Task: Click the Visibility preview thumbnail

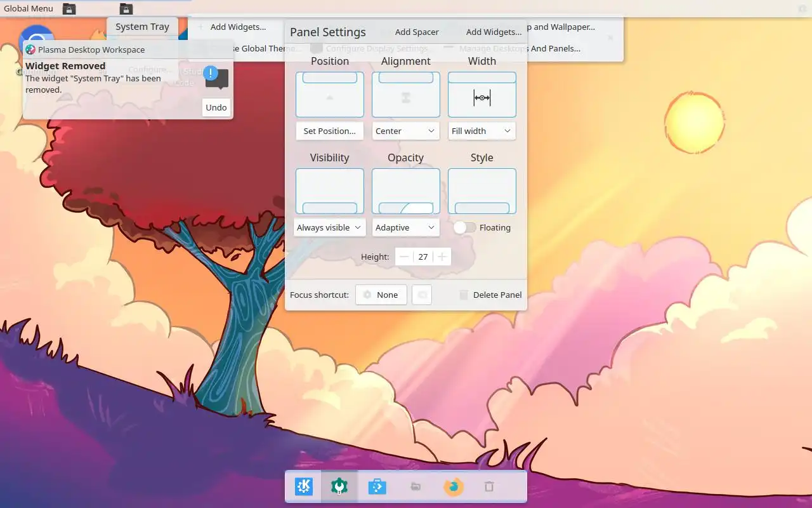Action: point(330,190)
